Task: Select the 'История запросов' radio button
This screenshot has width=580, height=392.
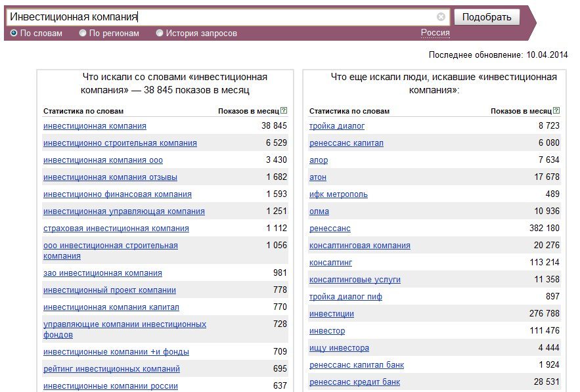Action: (160, 33)
